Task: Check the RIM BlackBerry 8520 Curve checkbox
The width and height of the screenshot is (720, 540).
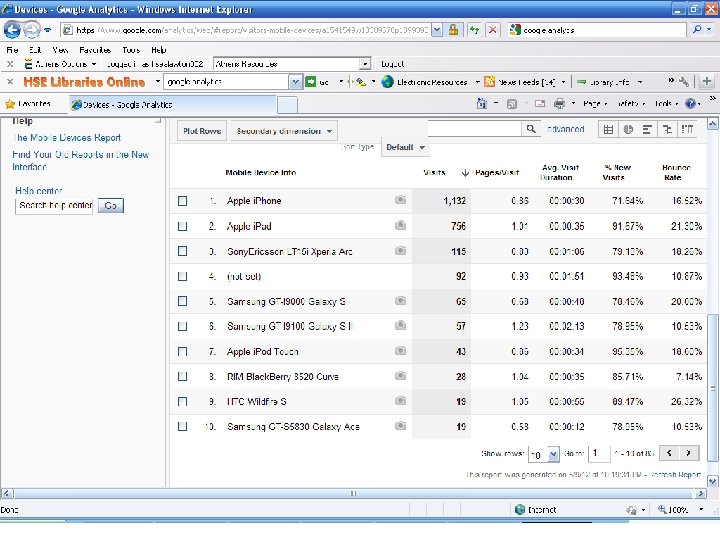Action: point(182,376)
